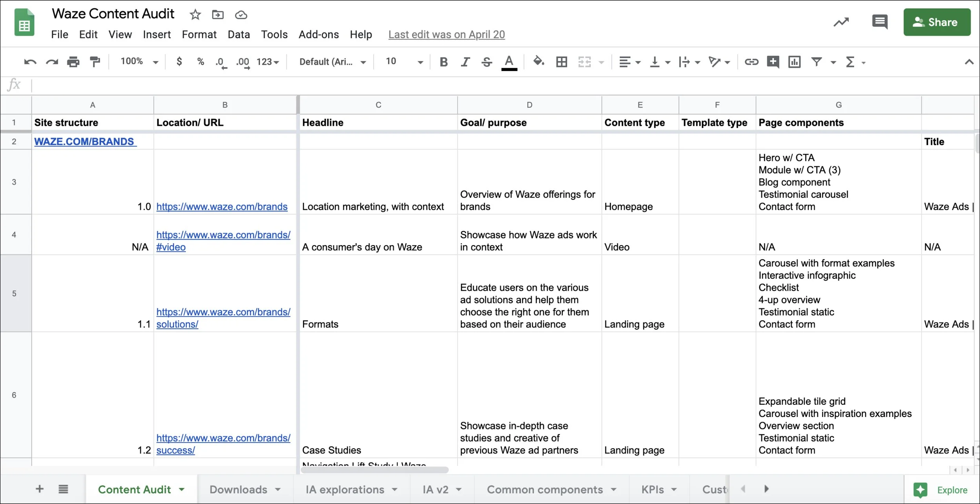Expand the 100% zoom dropdown
This screenshot has width=980, height=504.
[x=139, y=62]
